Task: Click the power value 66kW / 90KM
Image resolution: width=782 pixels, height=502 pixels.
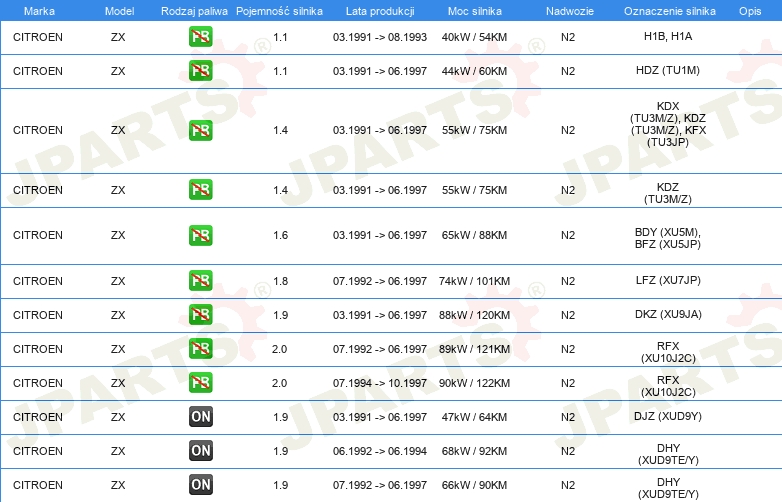Action: pyautogui.click(x=474, y=485)
